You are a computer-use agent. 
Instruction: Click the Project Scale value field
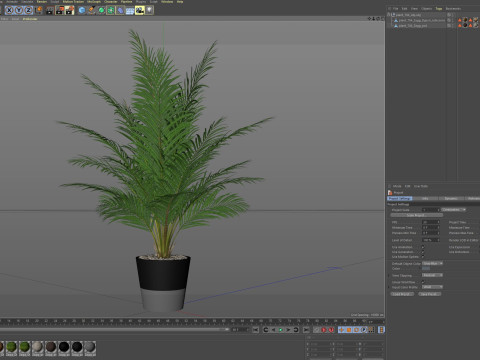(431, 210)
